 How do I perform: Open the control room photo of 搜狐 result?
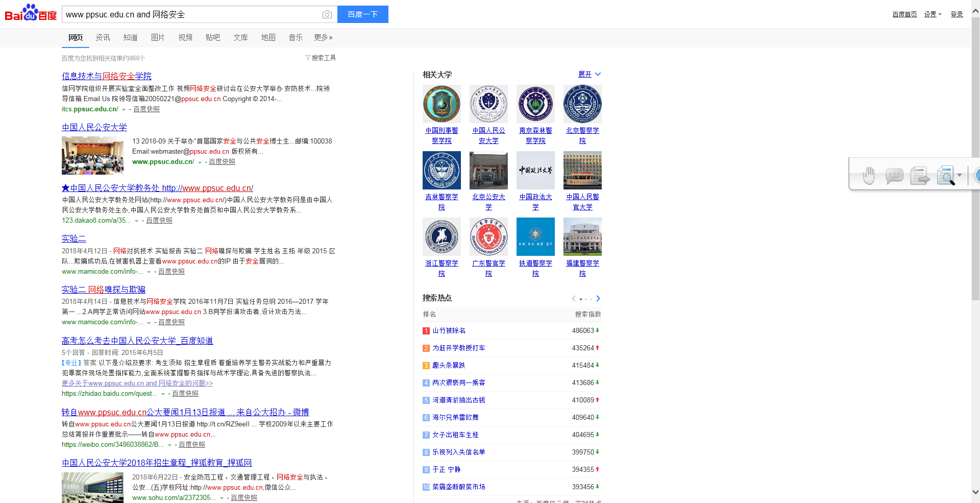[x=92, y=488]
